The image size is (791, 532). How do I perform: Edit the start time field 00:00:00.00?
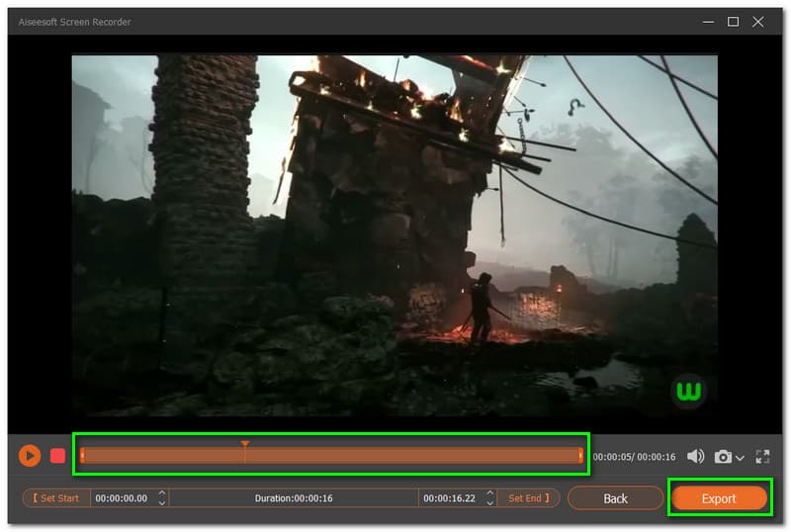point(122,498)
